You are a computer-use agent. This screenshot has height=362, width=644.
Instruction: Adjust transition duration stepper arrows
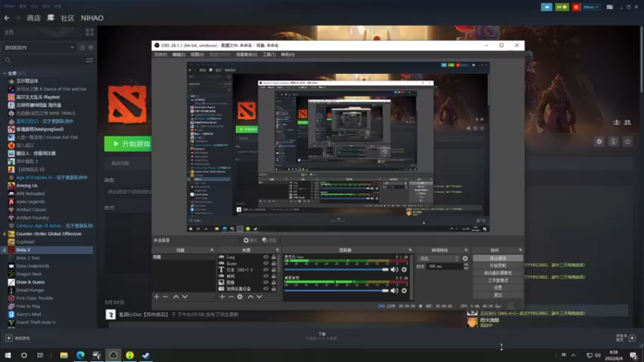pyautogui.click(x=466, y=266)
